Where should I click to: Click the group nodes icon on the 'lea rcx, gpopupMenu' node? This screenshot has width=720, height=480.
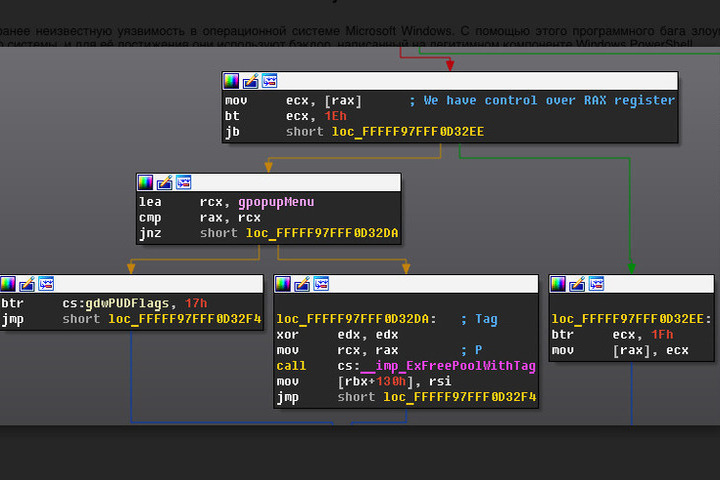(x=184, y=183)
